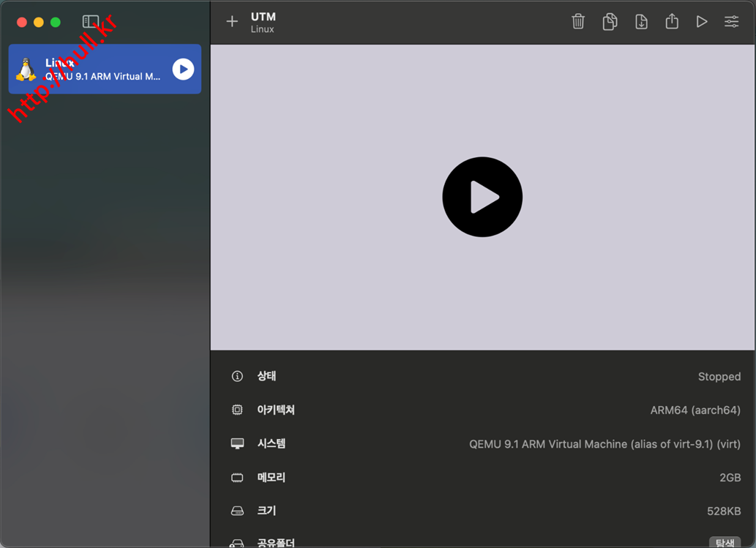Viewport: 756px width, 548px height.
Task: Click the monitor icon beside 시스템
Action: (237, 443)
